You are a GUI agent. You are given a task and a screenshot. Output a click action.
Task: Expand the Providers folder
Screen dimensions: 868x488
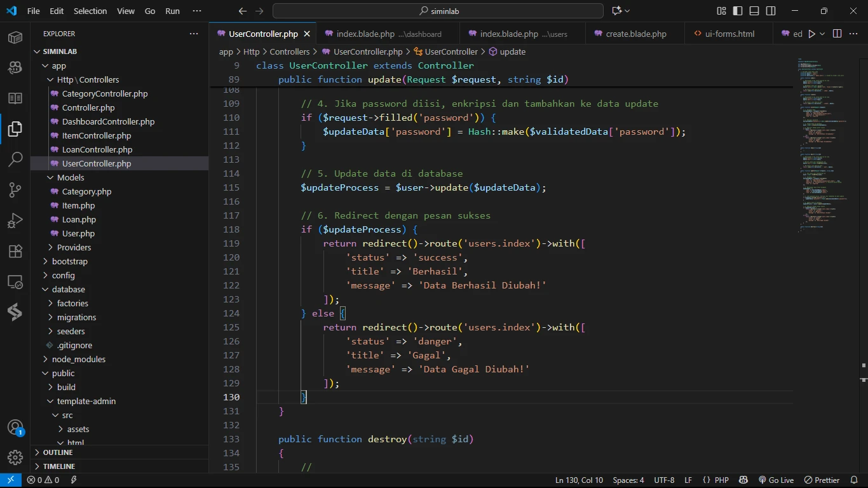click(74, 247)
